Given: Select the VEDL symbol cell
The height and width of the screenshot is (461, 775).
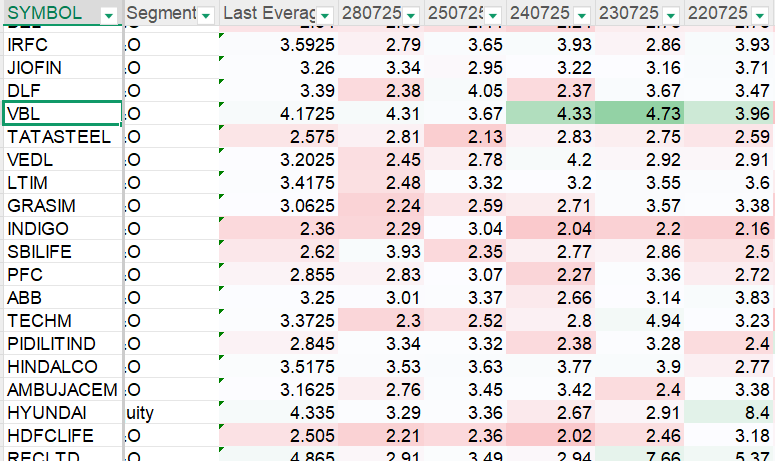Looking at the screenshot, I should (62, 160).
